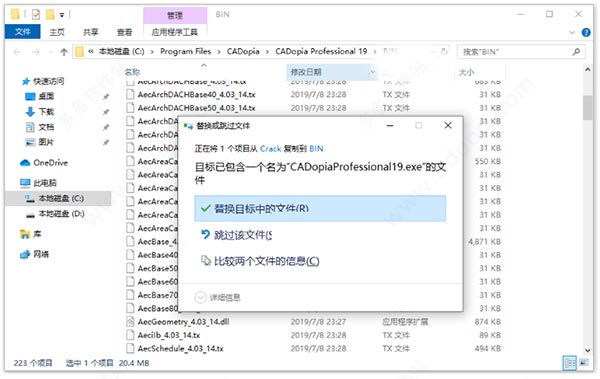Click the Forward navigation arrow

click(x=36, y=52)
